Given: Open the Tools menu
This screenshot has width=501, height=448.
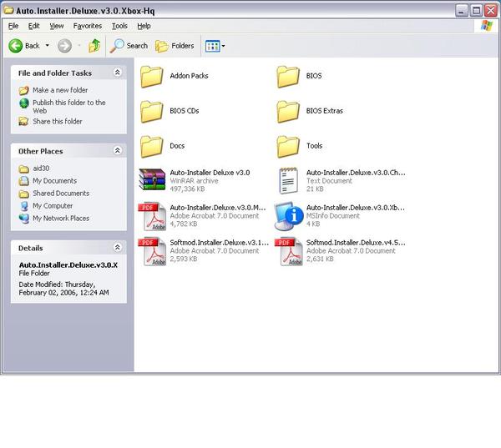Looking at the screenshot, I should coord(119,26).
